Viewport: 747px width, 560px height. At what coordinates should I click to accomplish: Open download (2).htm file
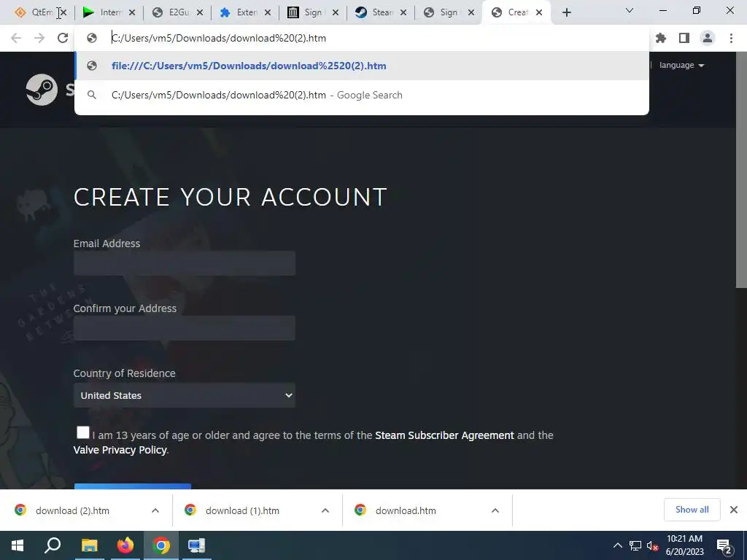point(72,510)
